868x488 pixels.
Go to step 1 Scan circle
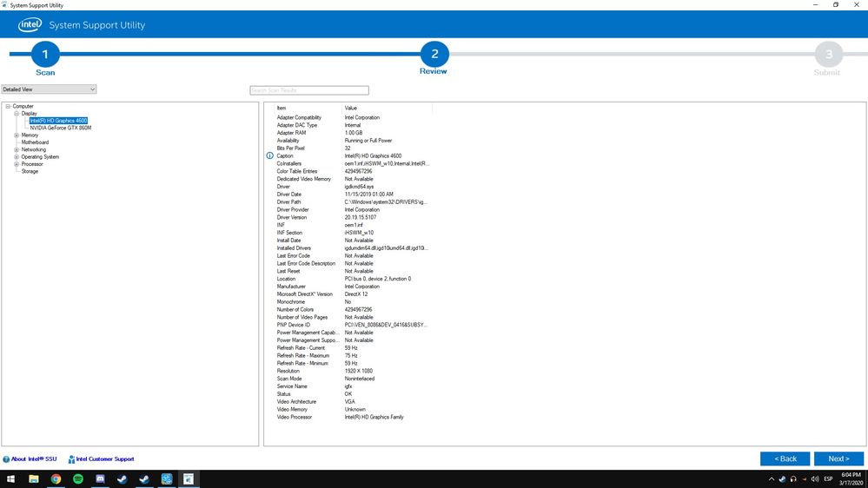click(45, 54)
